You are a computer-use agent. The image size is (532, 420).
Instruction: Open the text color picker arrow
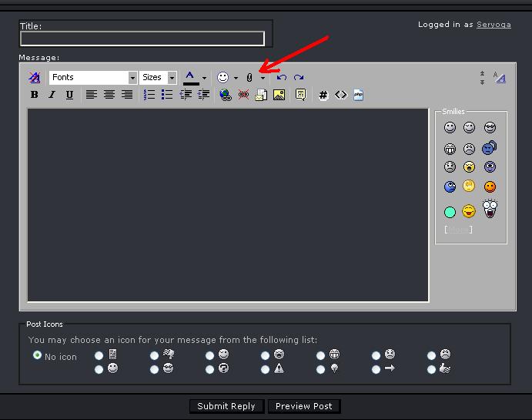(204, 78)
